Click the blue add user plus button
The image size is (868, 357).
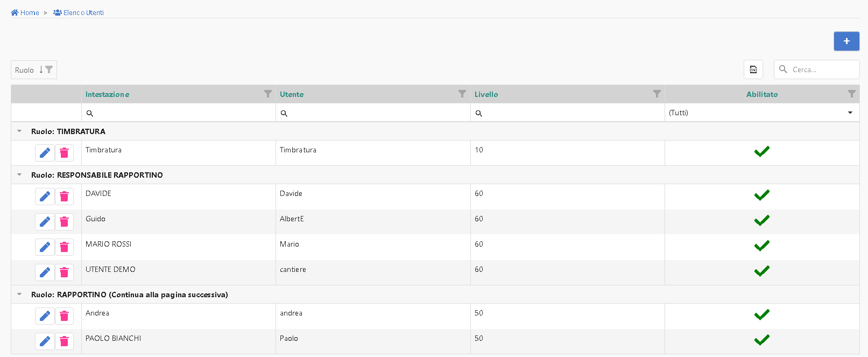846,41
